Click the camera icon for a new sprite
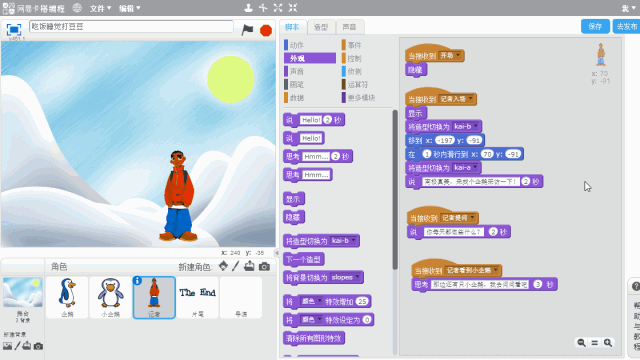This screenshot has width=640, height=360. (264, 267)
